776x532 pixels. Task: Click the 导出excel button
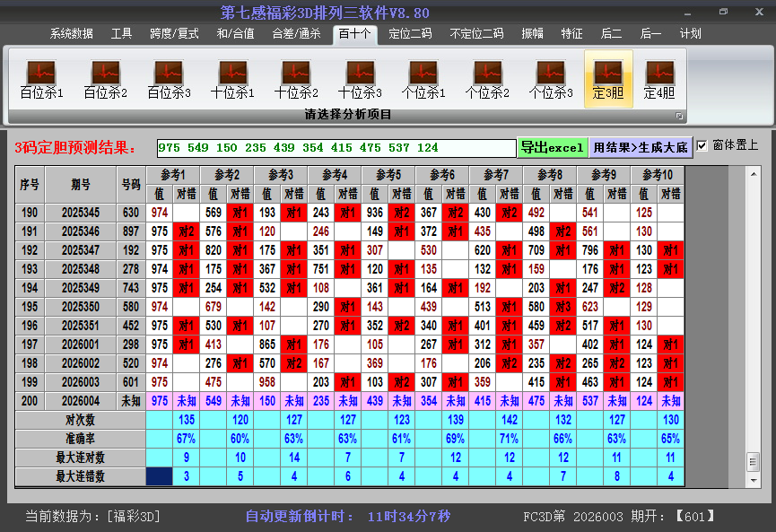coord(554,145)
